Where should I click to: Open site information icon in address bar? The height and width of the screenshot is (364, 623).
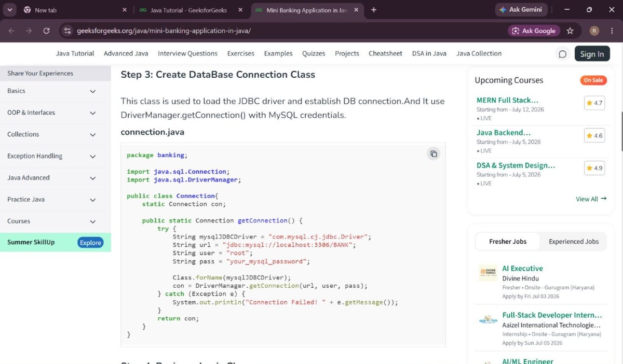(x=67, y=31)
